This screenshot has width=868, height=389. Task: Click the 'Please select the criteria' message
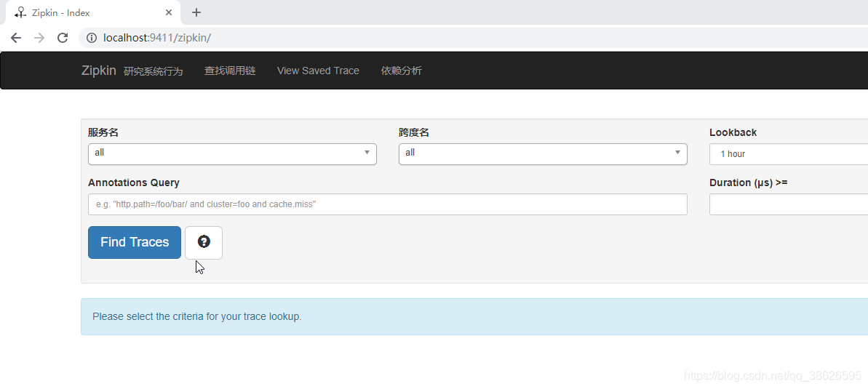[x=197, y=316]
